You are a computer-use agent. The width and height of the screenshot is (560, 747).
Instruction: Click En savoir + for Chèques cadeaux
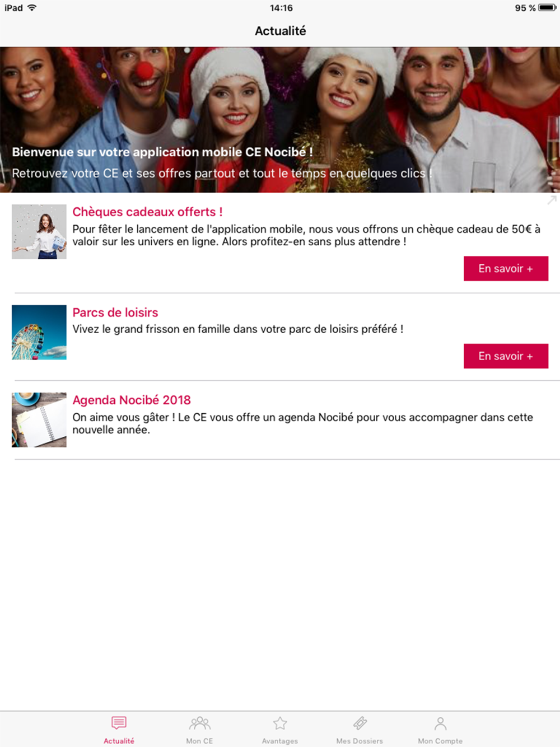pos(506,269)
